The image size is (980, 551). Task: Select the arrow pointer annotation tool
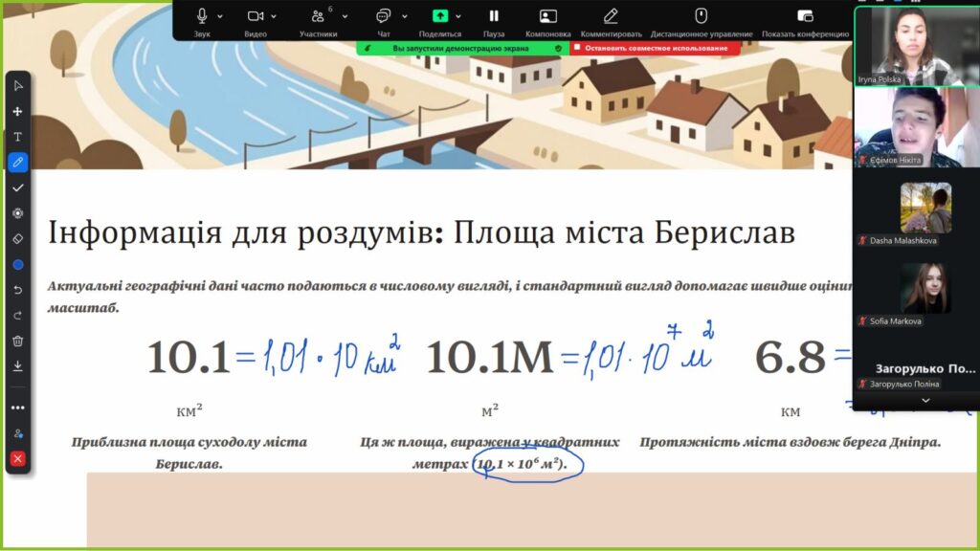pyautogui.click(x=17, y=86)
